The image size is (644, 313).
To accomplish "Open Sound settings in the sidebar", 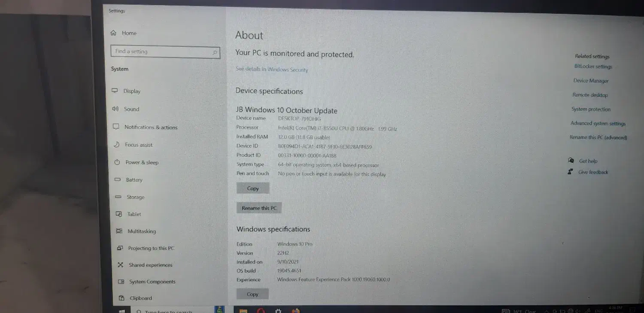I will coord(126,109).
